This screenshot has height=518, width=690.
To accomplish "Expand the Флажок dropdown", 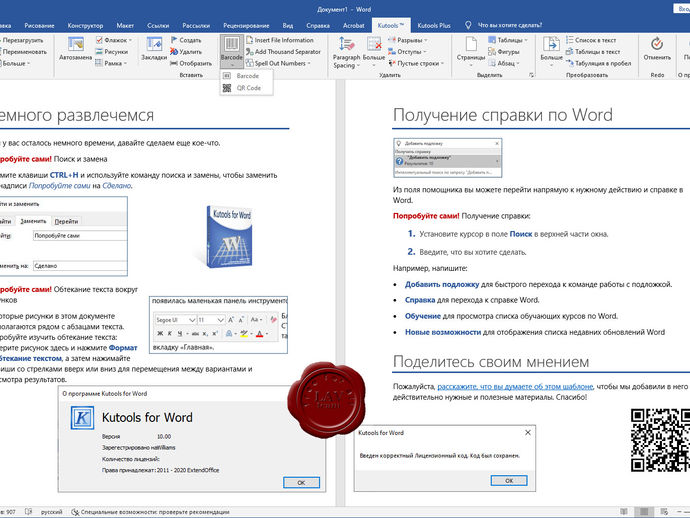I will coord(130,40).
